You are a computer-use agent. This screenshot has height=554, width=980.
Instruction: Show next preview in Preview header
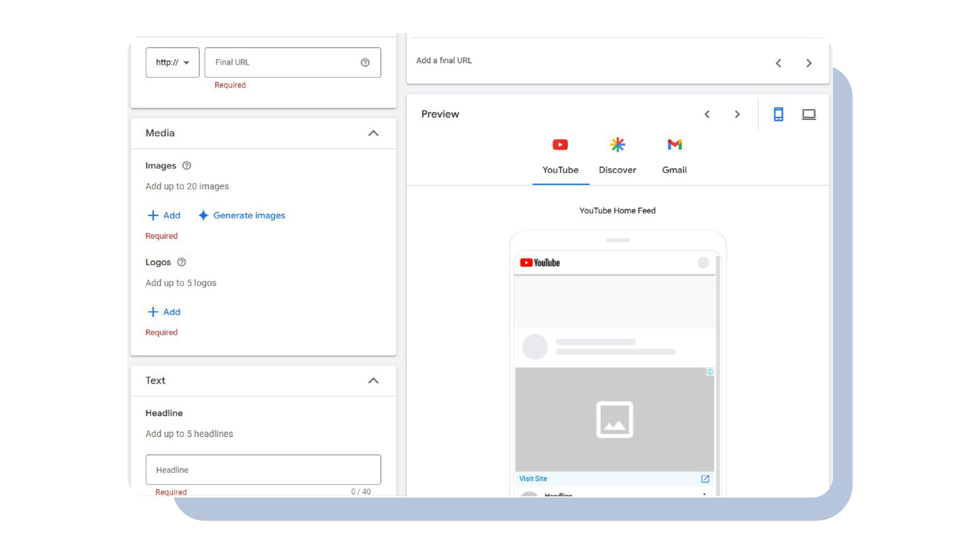click(737, 114)
